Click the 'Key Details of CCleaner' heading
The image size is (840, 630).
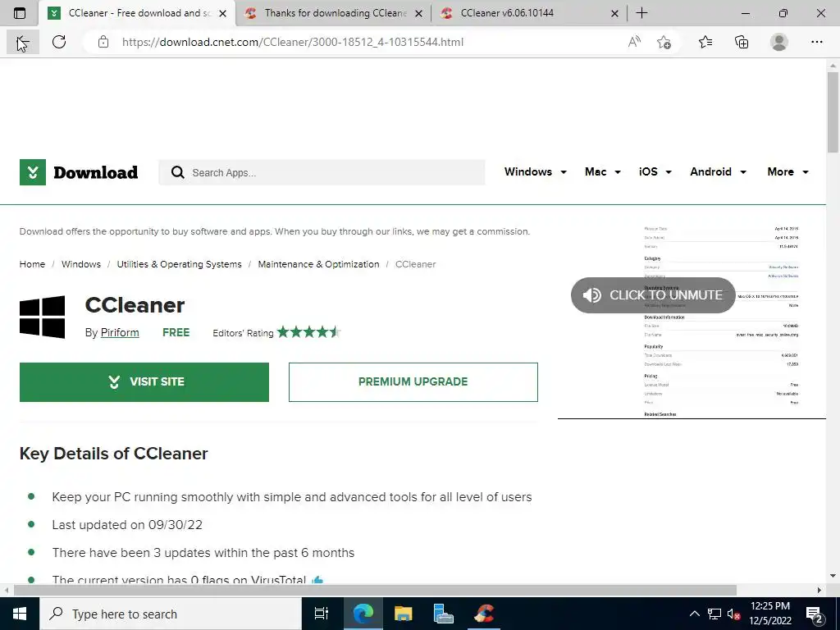pyautogui.click(x=113, y=454)
